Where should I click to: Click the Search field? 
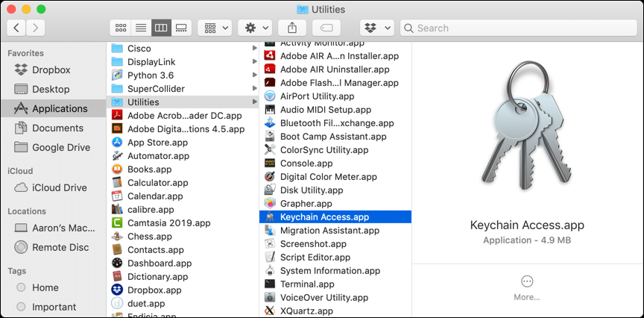pyautogui.click(x=519, y=28)
